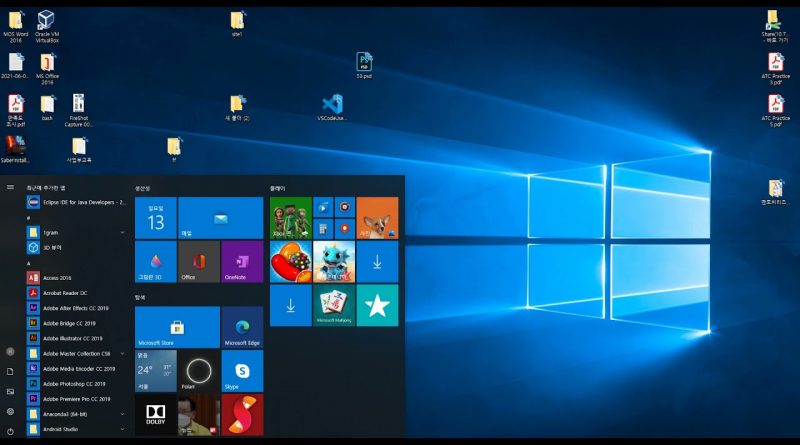800x445 pixels.
Task: Open the Xbox tile with game characters
Action: click(291, 218)
